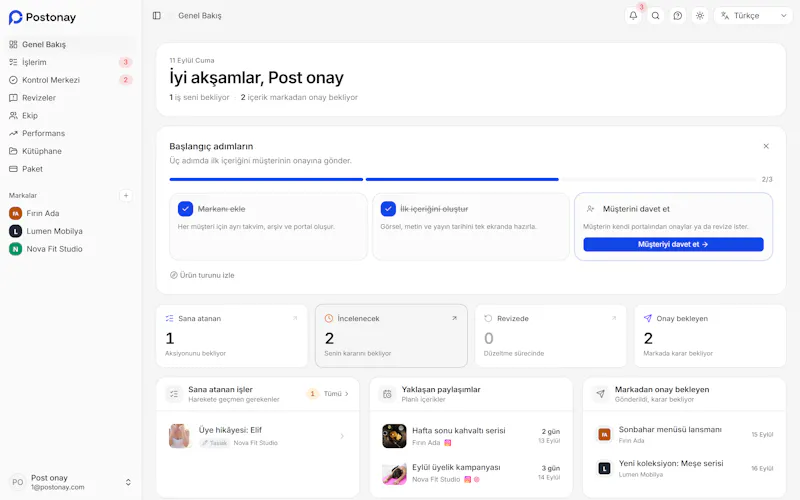Expand the Post onay account switcher
Screen dimensions: 800x500
128,482
